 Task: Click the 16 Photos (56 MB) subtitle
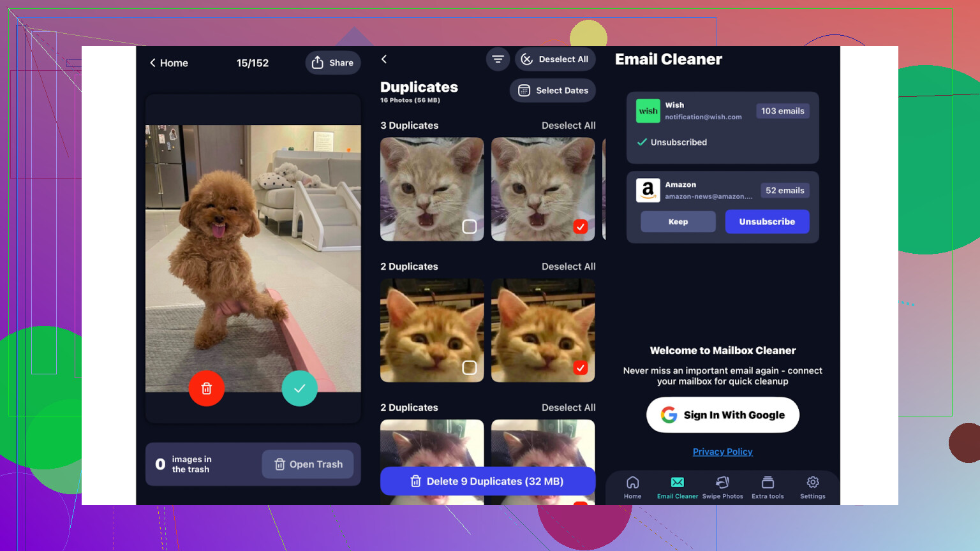click(410, 100)
